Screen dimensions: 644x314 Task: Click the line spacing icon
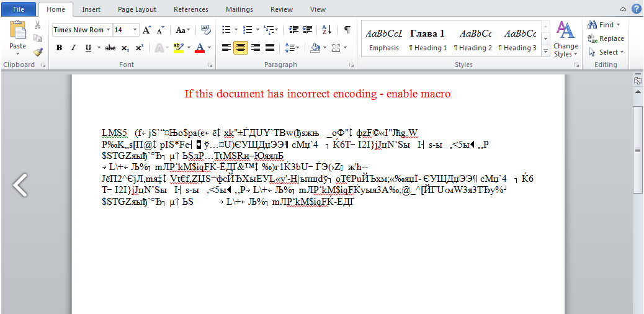pyautogui.click(x=289, y=48)
